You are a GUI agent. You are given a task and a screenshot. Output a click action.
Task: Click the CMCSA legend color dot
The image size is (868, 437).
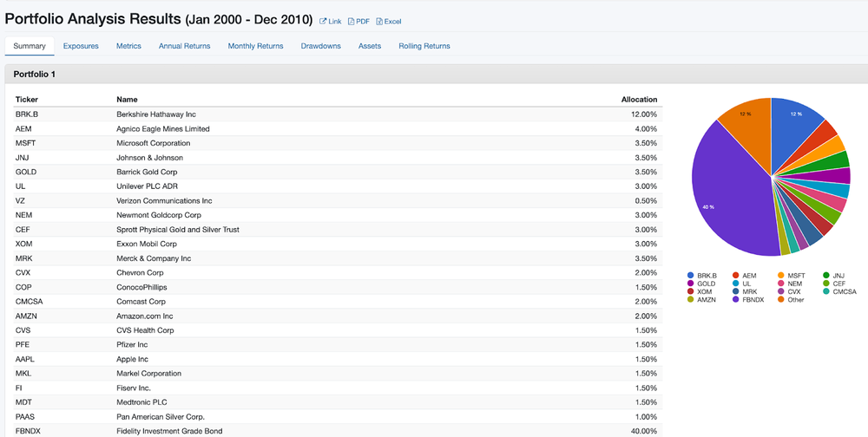826,291
